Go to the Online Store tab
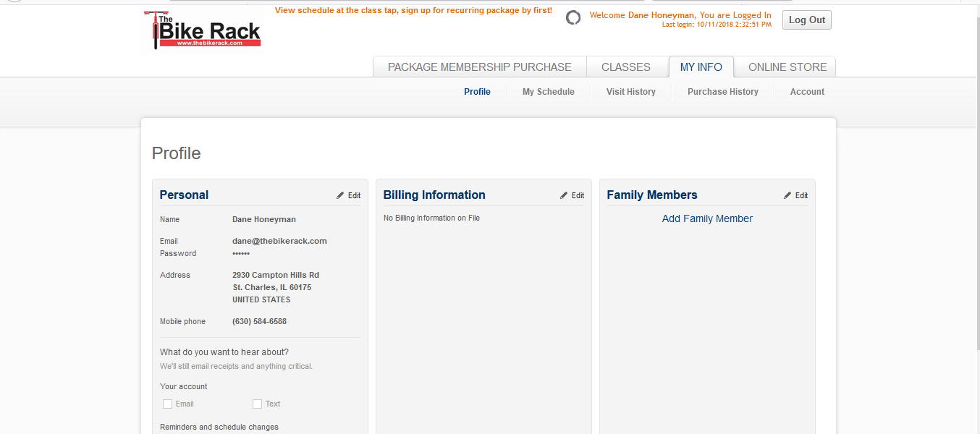This screenshot has height=434, width=980. point(787,67)
